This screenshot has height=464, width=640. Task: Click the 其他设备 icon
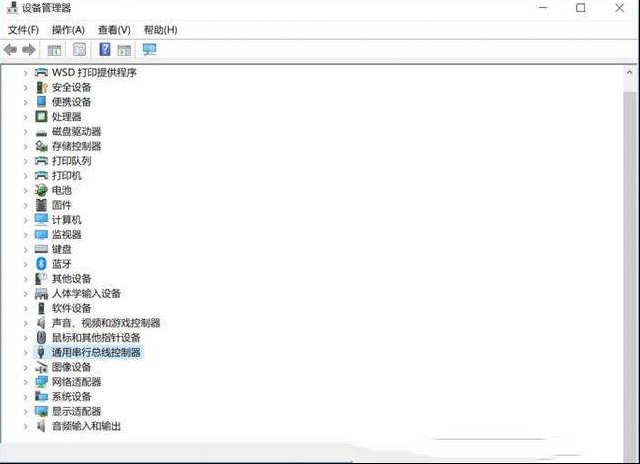pyautogui.click(x=41, y=279)
